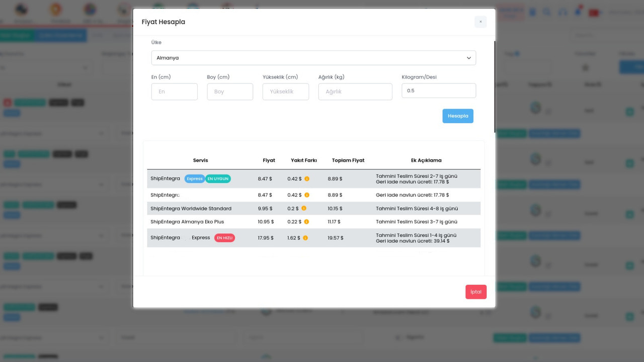
Task: Click the Servis column header
Action: [x=200, y=160]
